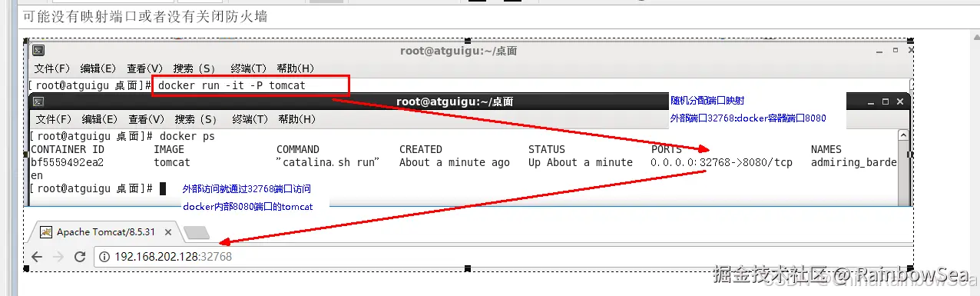Click the 'docker run -it -P tomcat' command text

(232, 85)
